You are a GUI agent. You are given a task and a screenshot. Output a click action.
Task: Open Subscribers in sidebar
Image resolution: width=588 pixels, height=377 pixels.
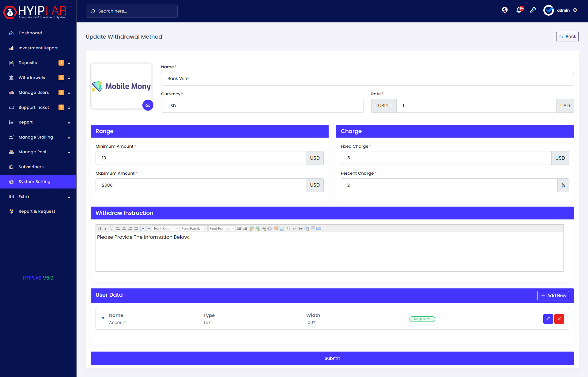click(x=38, y=167)
